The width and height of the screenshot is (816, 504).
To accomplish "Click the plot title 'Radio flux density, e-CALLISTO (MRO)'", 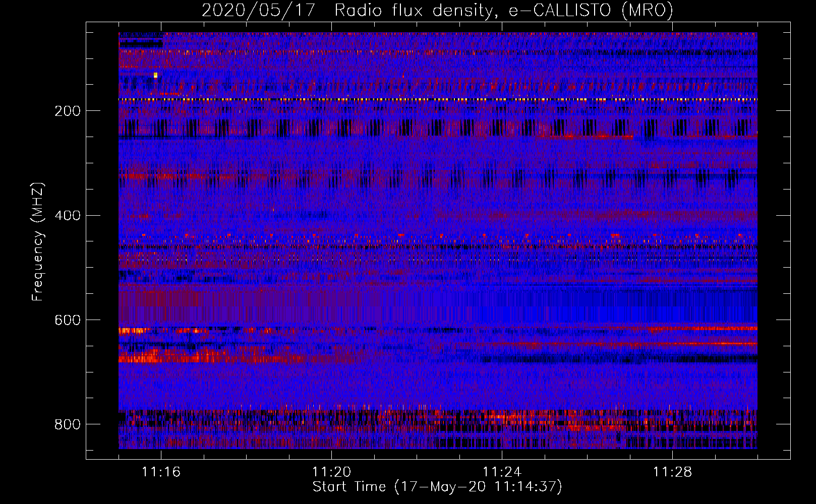I will (504, 10).
